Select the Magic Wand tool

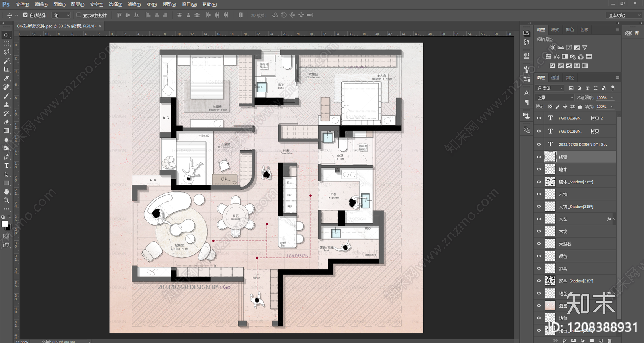pyautogui.click(x=6, y=61)
